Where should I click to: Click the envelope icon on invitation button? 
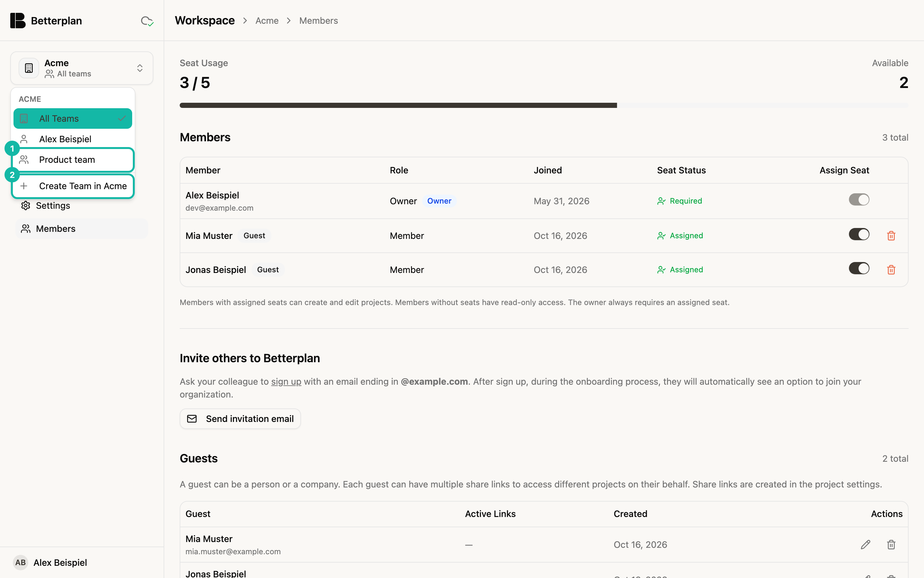pos(192,419)
